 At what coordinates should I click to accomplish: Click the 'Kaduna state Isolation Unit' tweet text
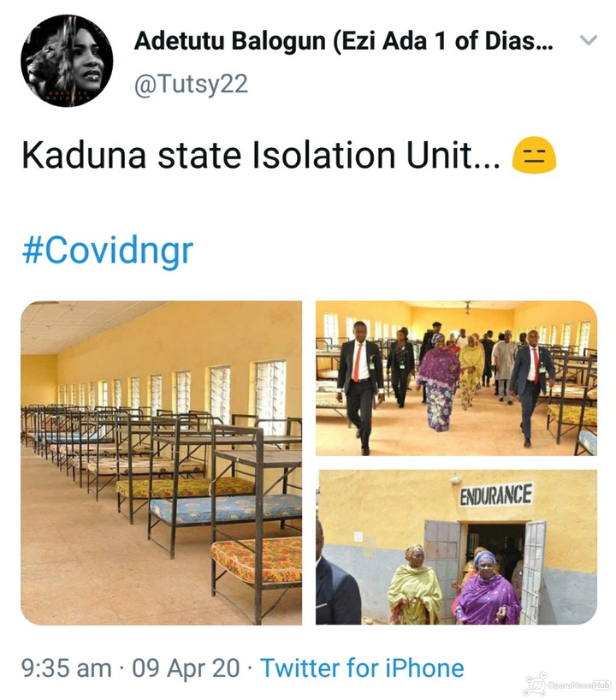point(261,156)
